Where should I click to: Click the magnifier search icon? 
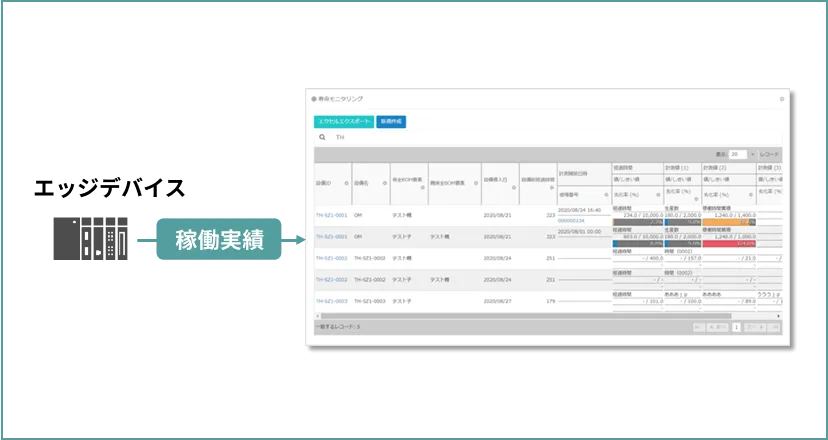[x=322, y=137]
